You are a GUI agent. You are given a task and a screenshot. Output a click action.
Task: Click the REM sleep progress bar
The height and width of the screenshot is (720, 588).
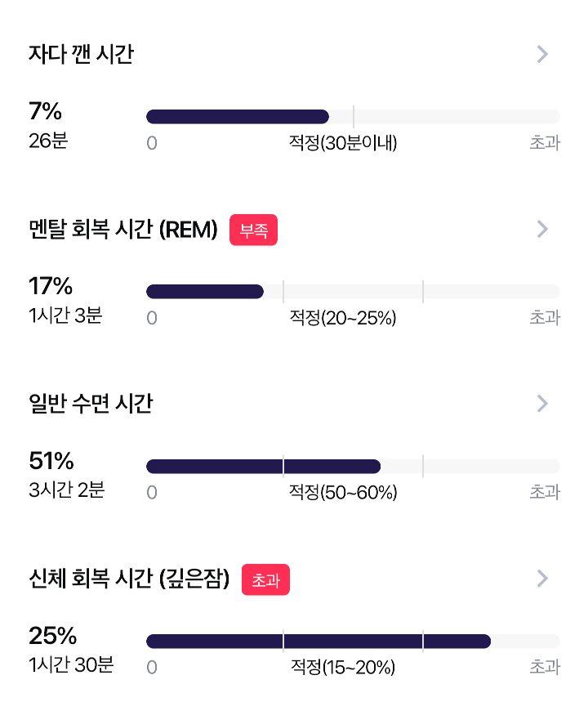353,291
